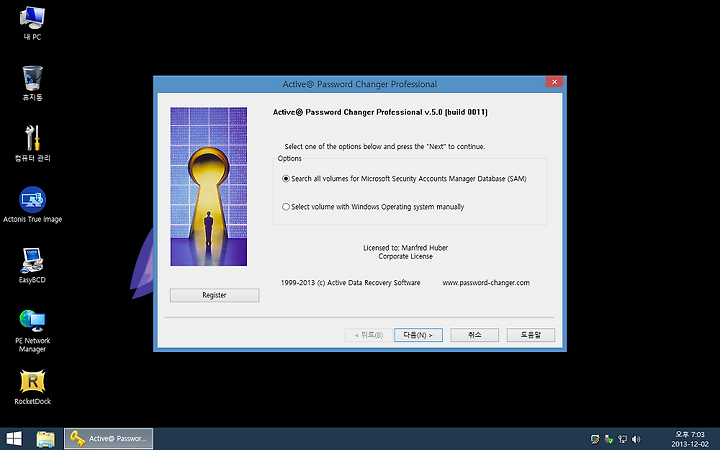The height and width of the screenshot is (450, 720).
Task: Click the Corporate License text
Action: click(405, 256)
